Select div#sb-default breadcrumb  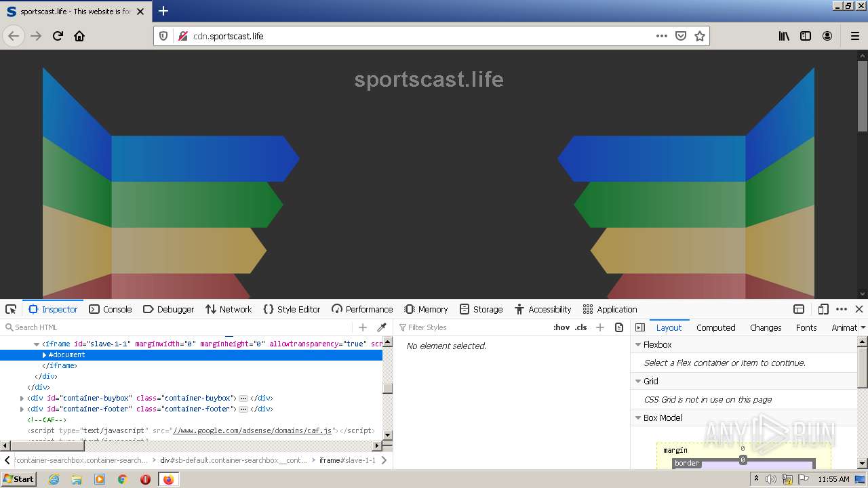[233, 460]
